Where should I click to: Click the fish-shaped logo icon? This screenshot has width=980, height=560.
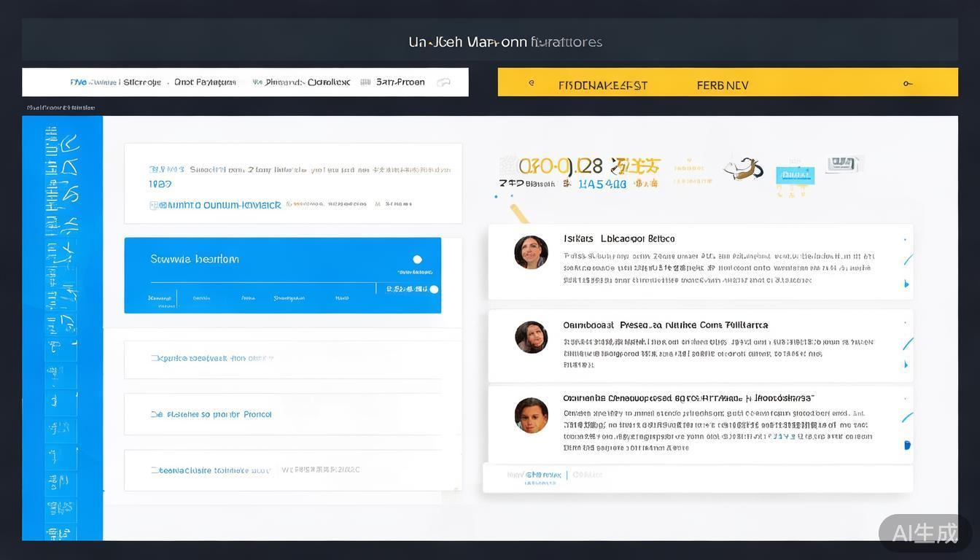pyautogui.click(x=743, y=169)
